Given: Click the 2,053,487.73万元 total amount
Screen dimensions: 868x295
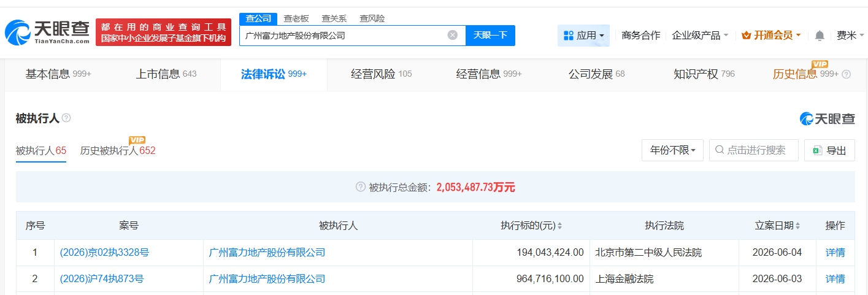Looking at the screenshot, I should click(x=476, y=187).
